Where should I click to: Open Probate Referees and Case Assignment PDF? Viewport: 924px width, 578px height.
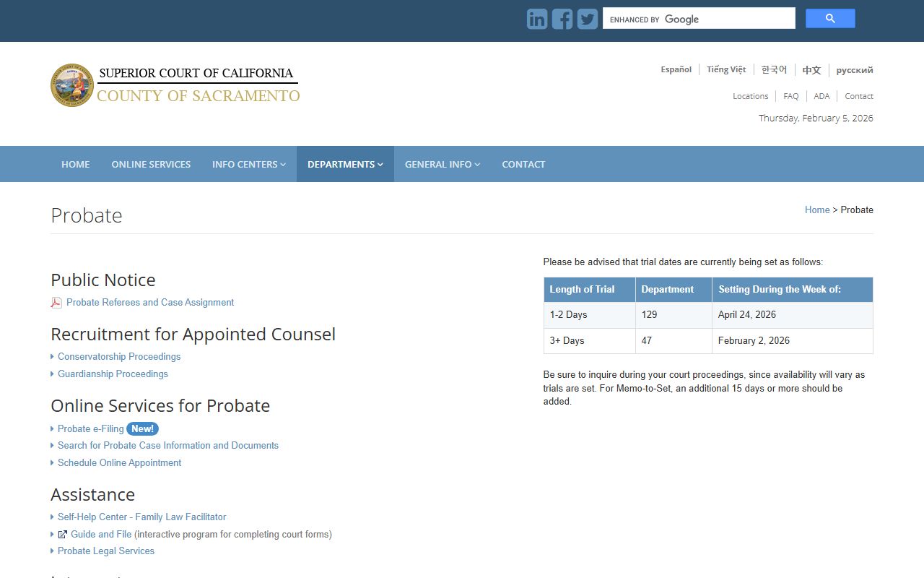pos(150,302)
